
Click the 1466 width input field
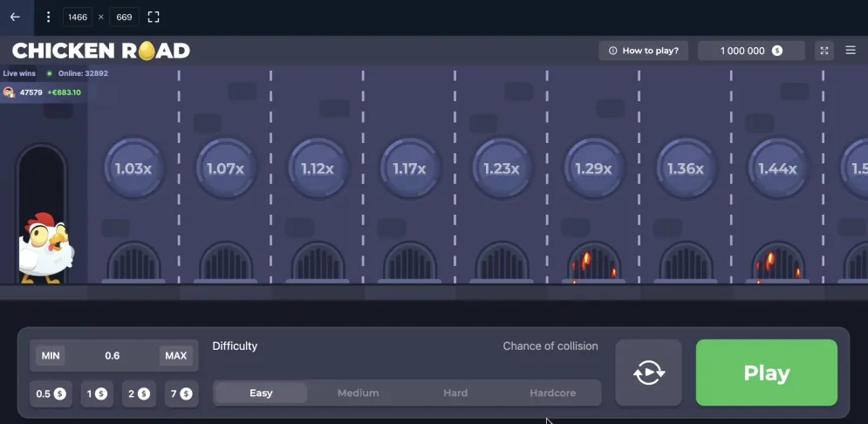click(x=78, y=17)
